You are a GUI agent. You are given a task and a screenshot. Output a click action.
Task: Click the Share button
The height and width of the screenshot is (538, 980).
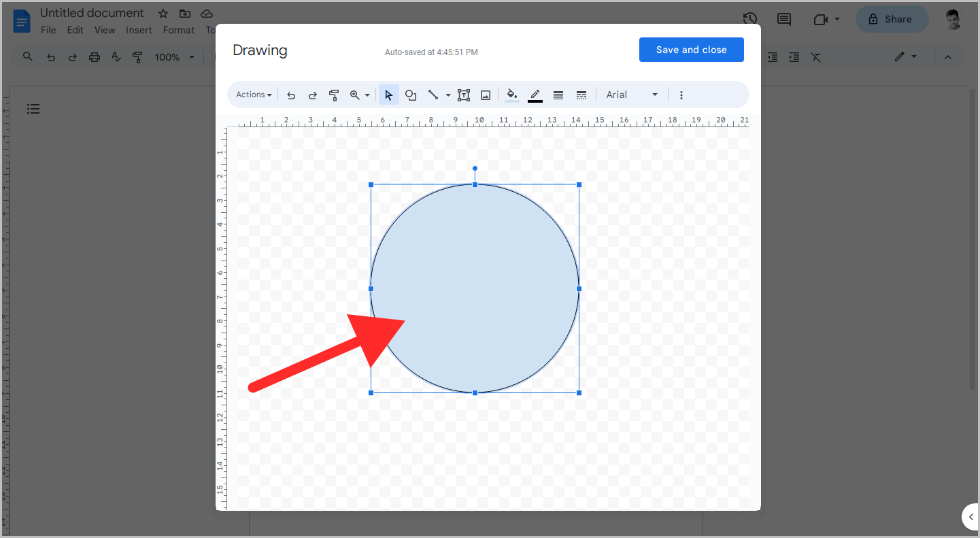click(x=892, y=19)
